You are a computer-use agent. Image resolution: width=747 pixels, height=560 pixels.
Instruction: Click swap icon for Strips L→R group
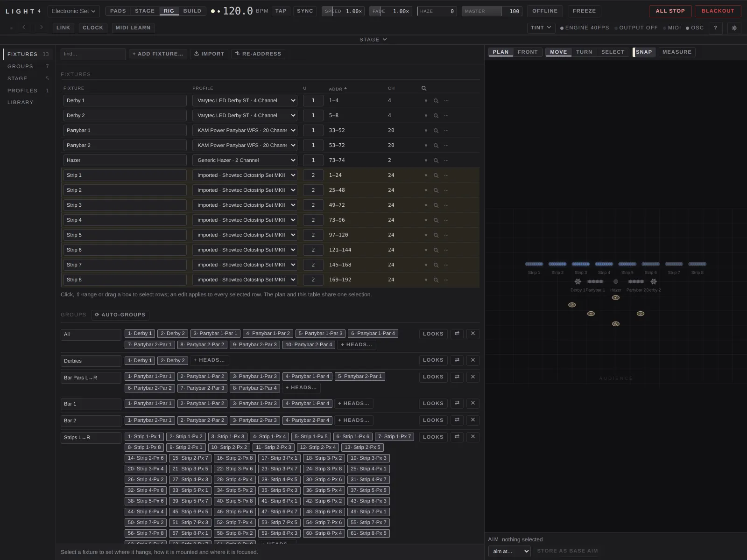(457, 437)
